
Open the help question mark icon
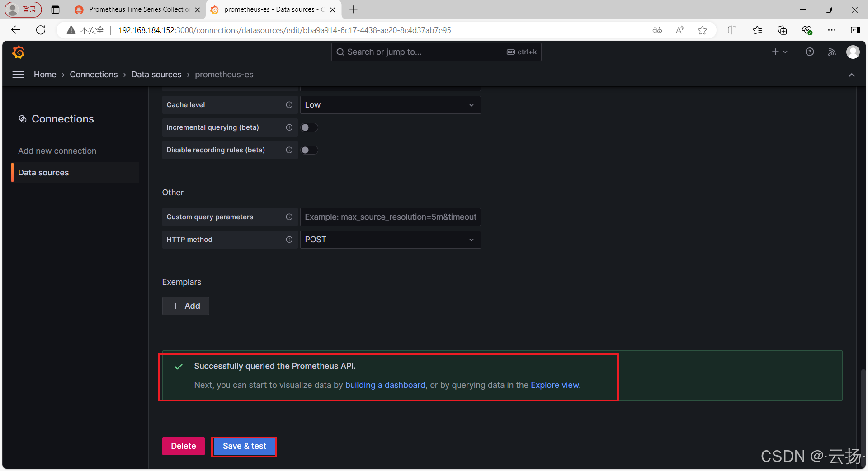[810, 52]
